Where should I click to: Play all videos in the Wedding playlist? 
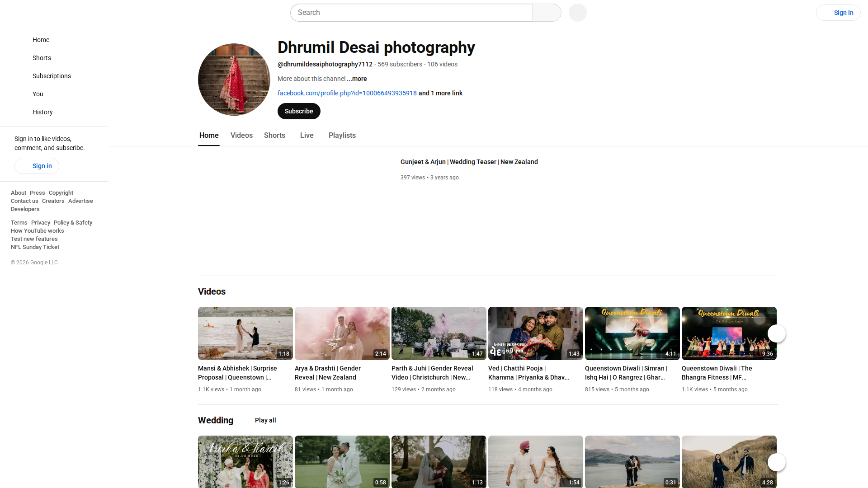[265, 420]
